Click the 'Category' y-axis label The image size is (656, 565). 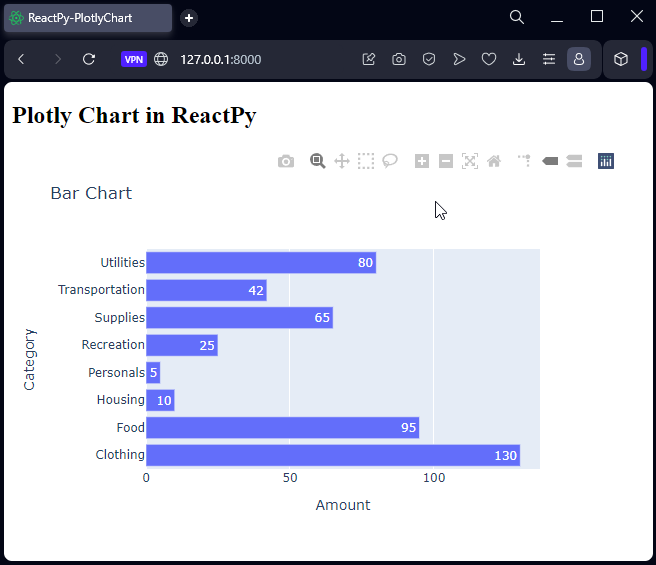[x=30, y=360]
